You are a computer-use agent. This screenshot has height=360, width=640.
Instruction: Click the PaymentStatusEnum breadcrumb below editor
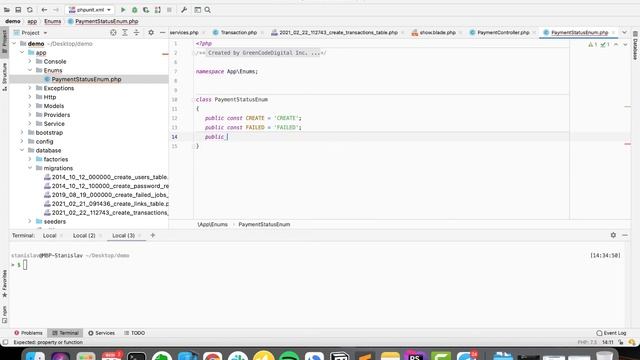(x=264, y=224)
